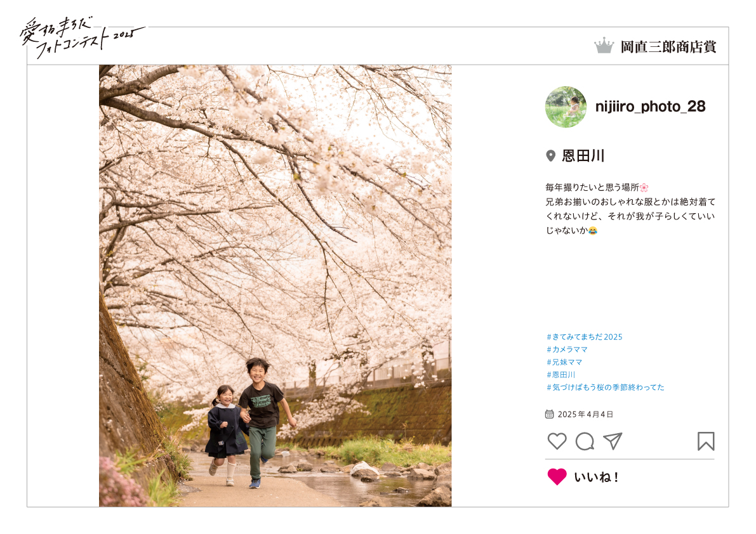Screen dimensions: 756x534
Task: Click the gray crown award icon
Action: (x=604, y=46)
